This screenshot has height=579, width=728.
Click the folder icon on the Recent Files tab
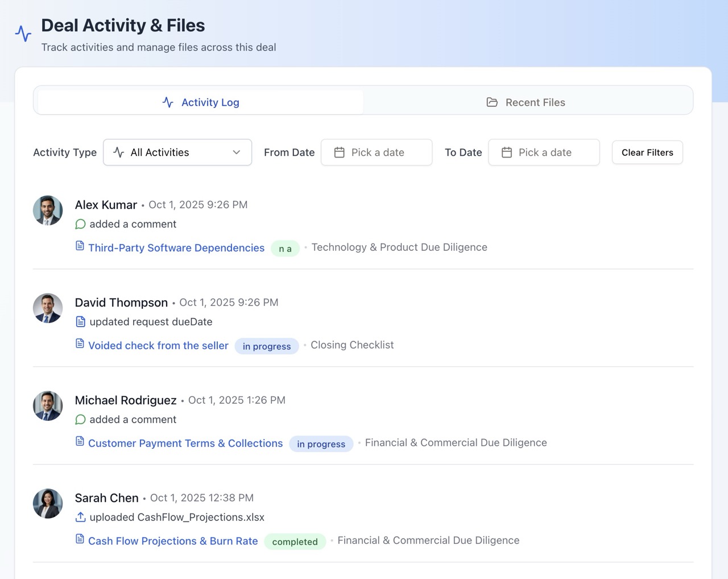pos(491,102)
